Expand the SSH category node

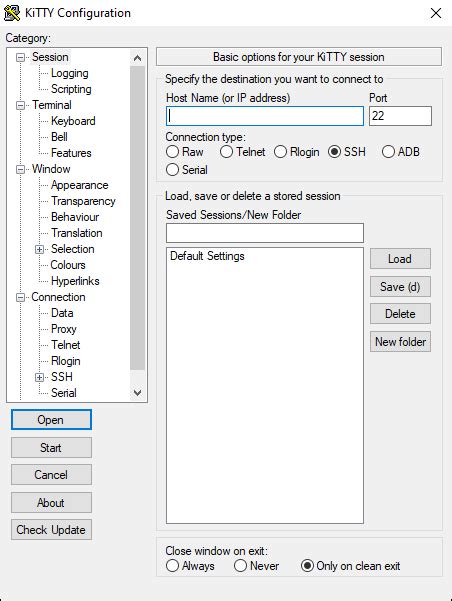pyautogui.click(x=39, y=378)
